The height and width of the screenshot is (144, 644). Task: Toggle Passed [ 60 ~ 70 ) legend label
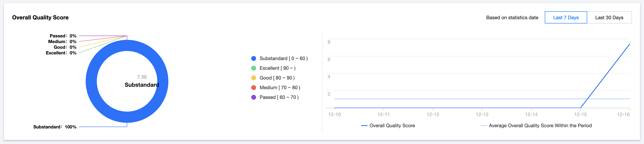pyautogui.click(x=279, y=97)
